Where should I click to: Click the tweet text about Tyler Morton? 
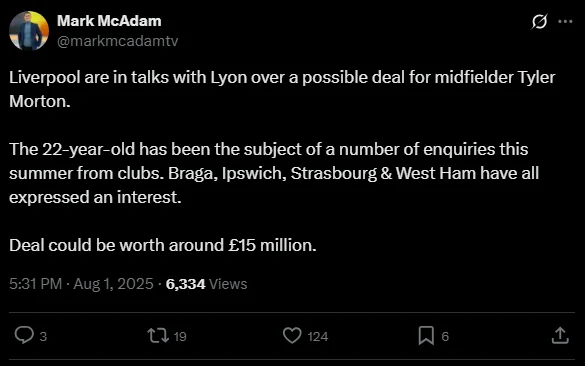point(282,89)
